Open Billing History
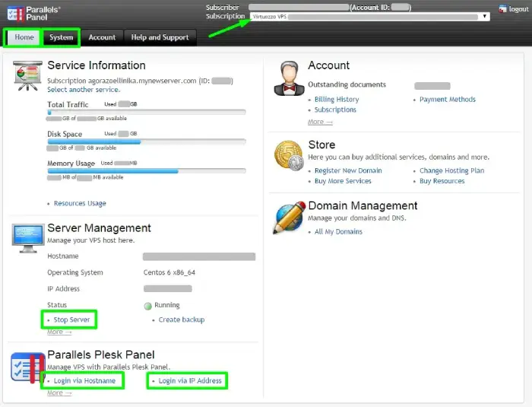Image resolution: width=532 pixels, height=407 pixels. [x=337, y=99]
